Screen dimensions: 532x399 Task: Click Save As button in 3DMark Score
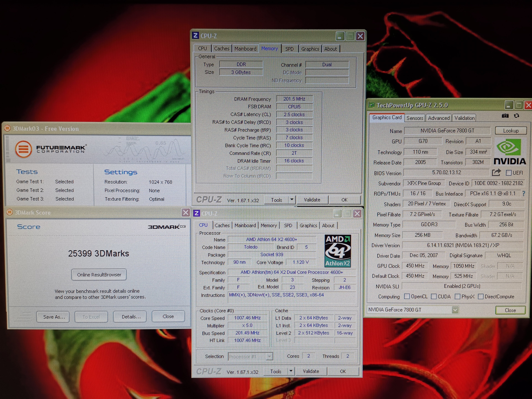[53, 317]
